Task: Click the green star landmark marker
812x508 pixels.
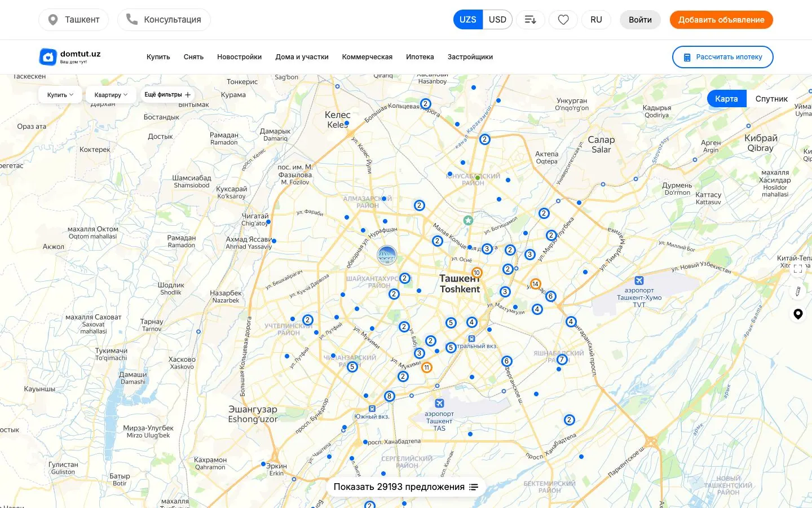Action: [468, 220]
